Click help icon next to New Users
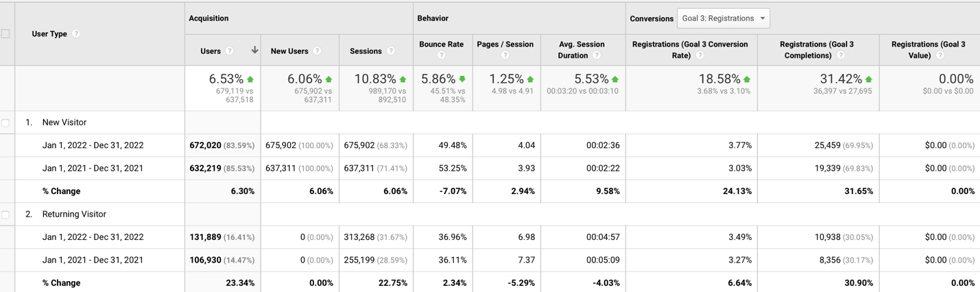 (x=317, y=51)
